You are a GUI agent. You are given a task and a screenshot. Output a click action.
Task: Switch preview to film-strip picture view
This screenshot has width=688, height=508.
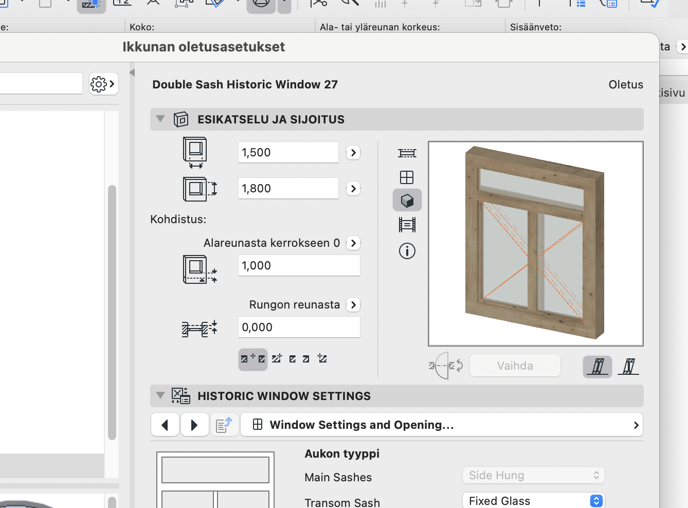pyautogui.click(x=407, y=225)
